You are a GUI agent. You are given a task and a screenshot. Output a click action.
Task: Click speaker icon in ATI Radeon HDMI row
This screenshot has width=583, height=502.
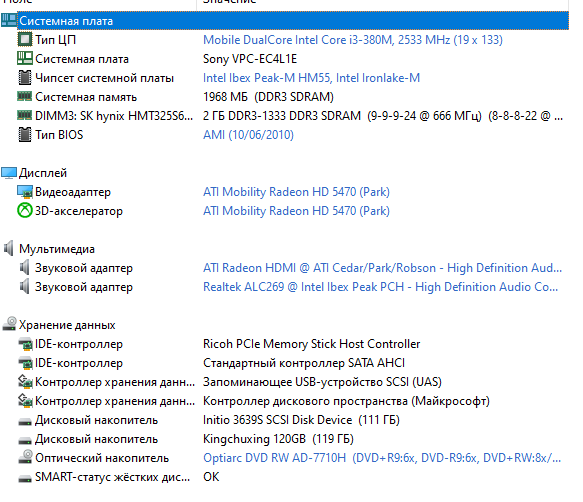pyautogui.click(x=25, y=267)
